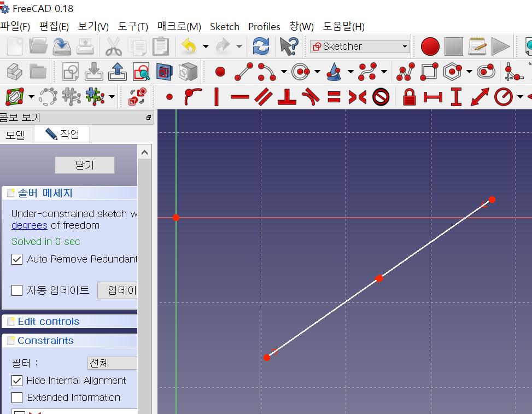The width and height of the screenshot is (532, 414).
Task: Apply the horizontal constraint
Action: [240, 97]
